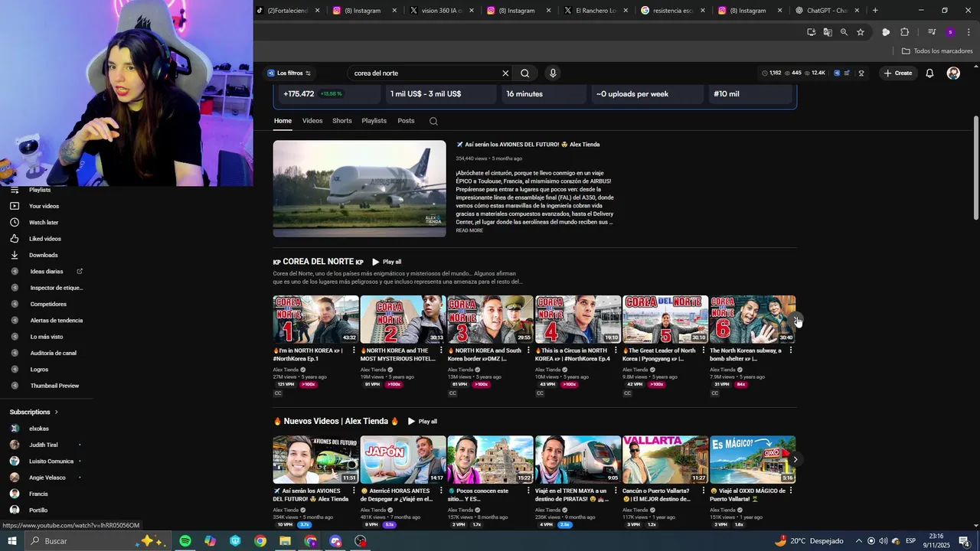Clear the search query with X
The image size is (980, 551).
pyautogui.click(x=505, y=73)
